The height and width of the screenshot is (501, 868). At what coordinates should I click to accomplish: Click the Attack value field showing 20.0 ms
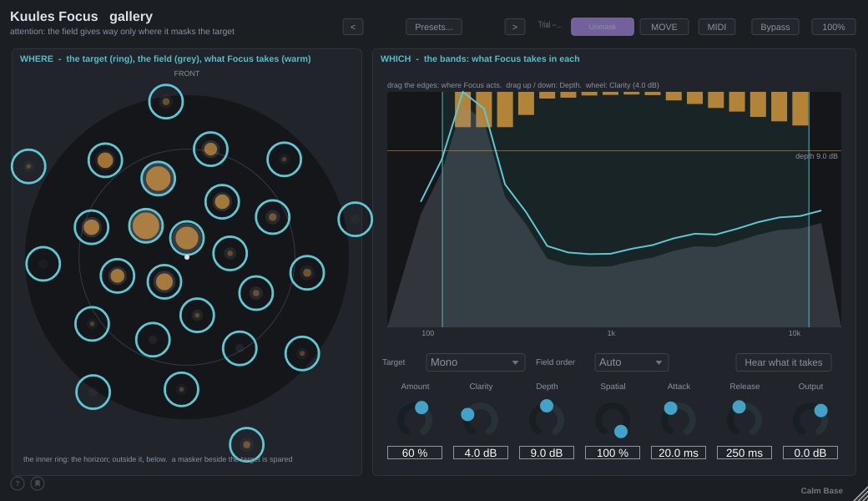coord(678,453)
